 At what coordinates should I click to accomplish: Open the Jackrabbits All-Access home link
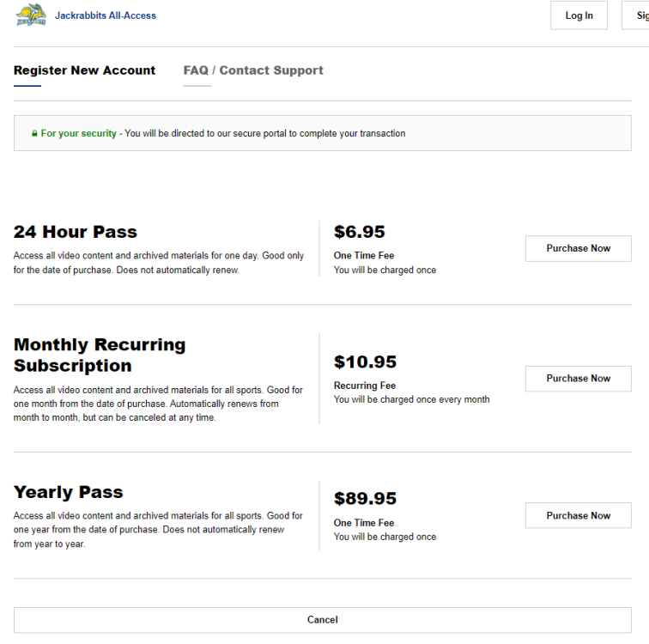click(x=106, y=15)
